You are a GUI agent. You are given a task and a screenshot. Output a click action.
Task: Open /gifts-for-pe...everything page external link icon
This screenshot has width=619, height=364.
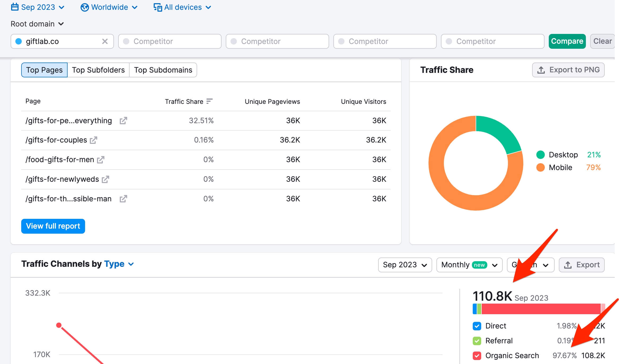tap(123, 121)
